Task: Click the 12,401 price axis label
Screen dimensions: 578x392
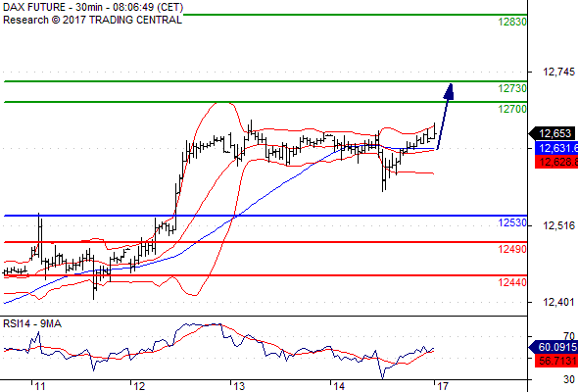Action: (x=558, y=303)
